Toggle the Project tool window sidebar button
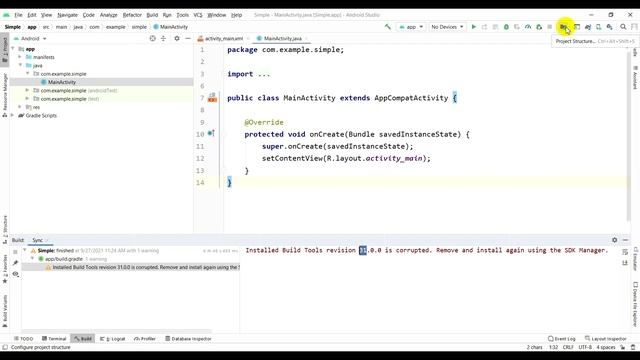Image resolution: width=640 pixels, height=360 pixels. (4, 50)
